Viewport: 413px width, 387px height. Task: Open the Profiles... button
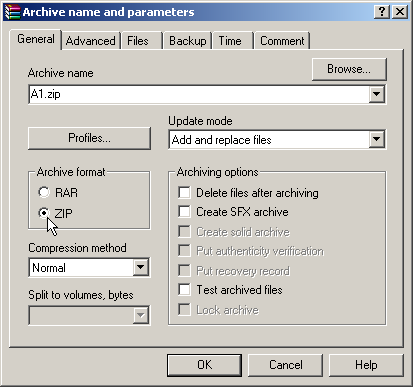pyautogui.click(x=89, y=138)
